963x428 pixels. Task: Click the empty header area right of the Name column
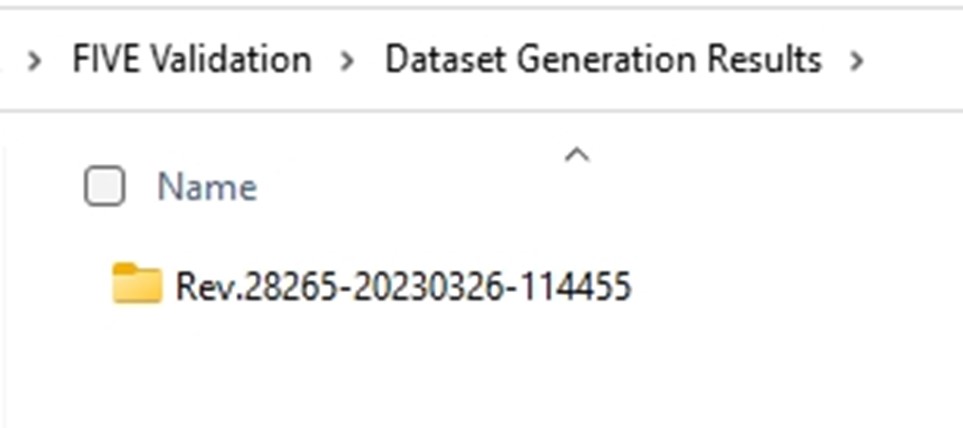point(768,187)
